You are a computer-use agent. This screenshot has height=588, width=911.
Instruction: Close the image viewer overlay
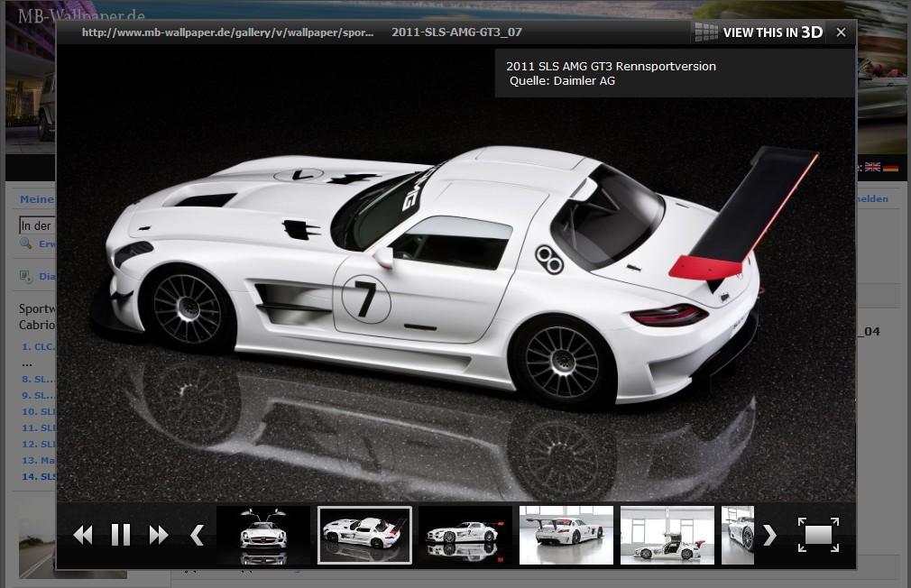[x=841, y=32]
